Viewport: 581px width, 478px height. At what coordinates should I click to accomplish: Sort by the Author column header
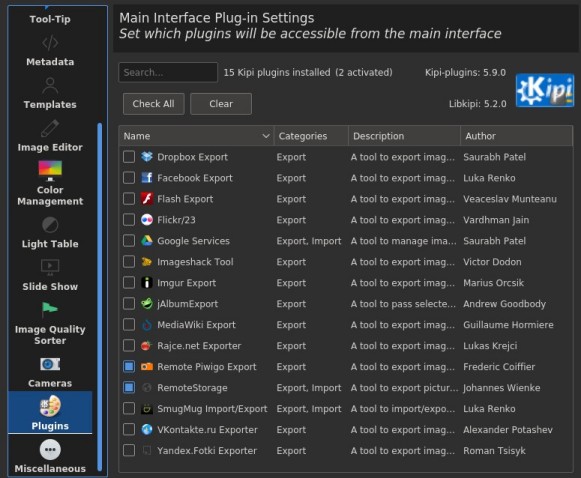point(517,136)
